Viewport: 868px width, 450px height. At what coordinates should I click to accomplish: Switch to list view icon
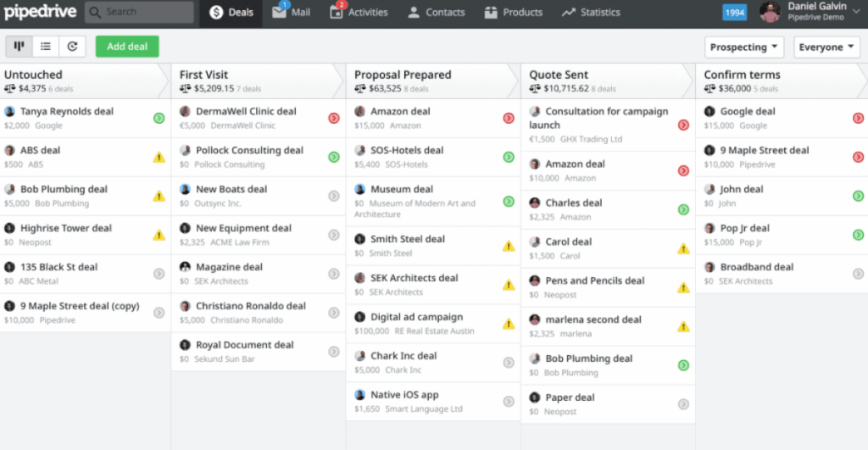[46, 47]
